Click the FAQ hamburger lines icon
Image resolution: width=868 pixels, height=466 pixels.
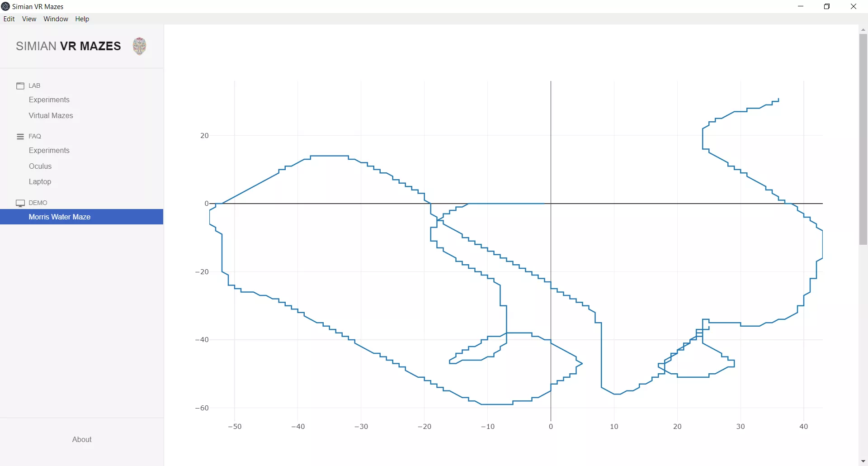pyautogui.click(x=20, y=136)
